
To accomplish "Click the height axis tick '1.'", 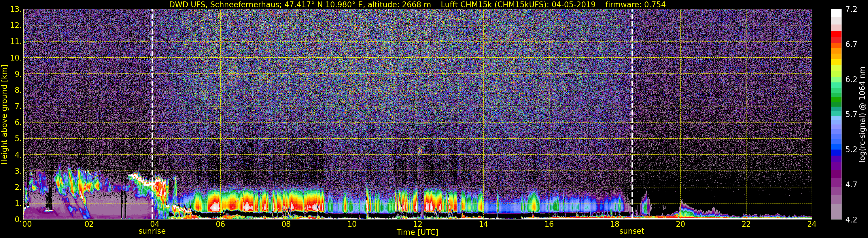I will pos(18,204).
